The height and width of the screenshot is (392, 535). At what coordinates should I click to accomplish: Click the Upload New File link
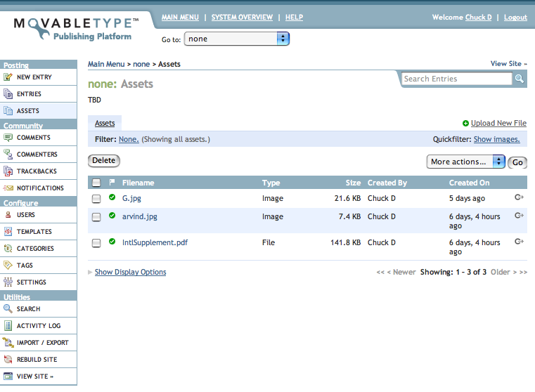pyautogui.click(x=498, y=123)
